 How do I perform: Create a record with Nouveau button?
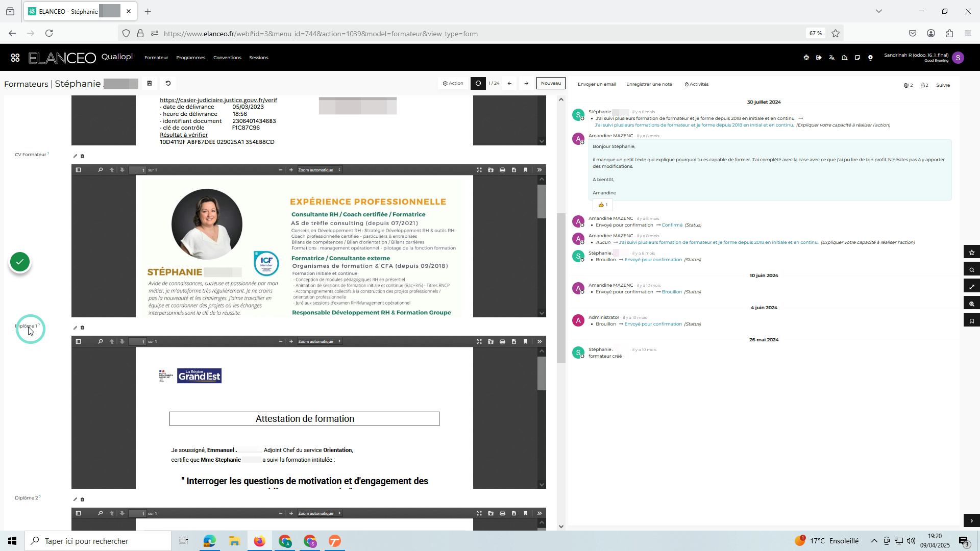click(x=551, y=83)
